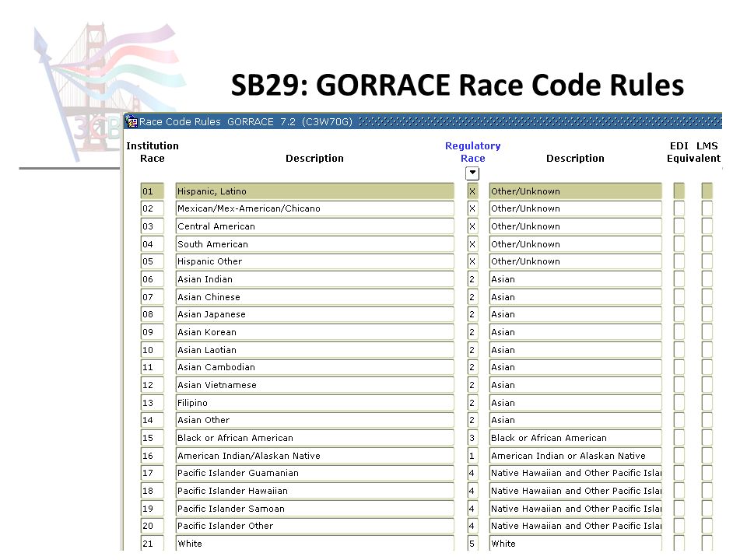Click the Race Code Rules window icon
This screenshot has width=747, height=560.
tap(132, 121)
